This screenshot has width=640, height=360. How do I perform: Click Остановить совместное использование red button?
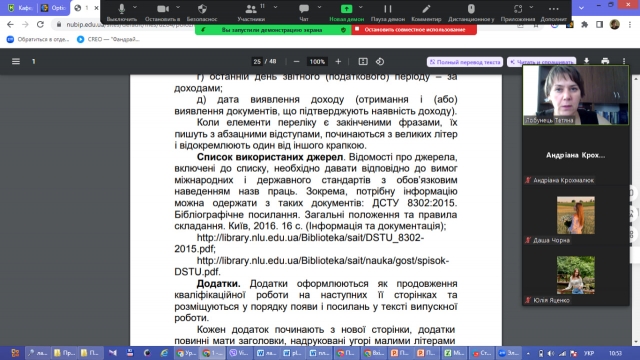pyautogui.click(x=414, y=30)
